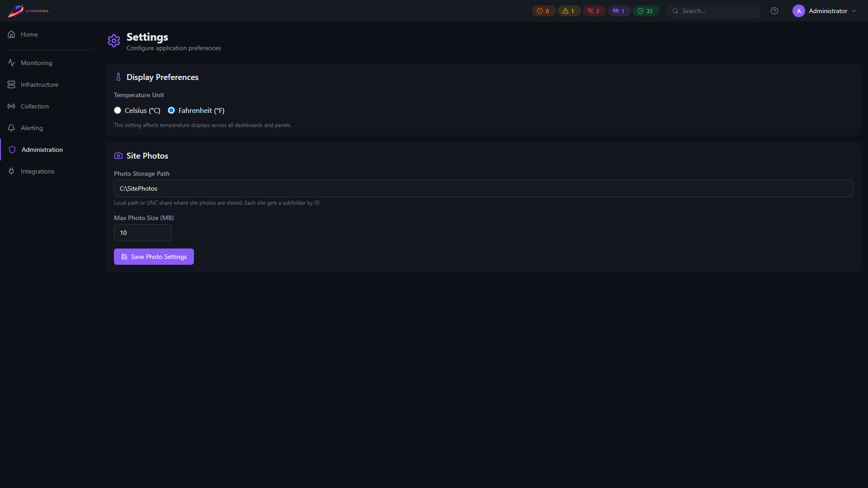Click the temperature setting help note
This screenshot has width=868, height=488.
(203, 125)
